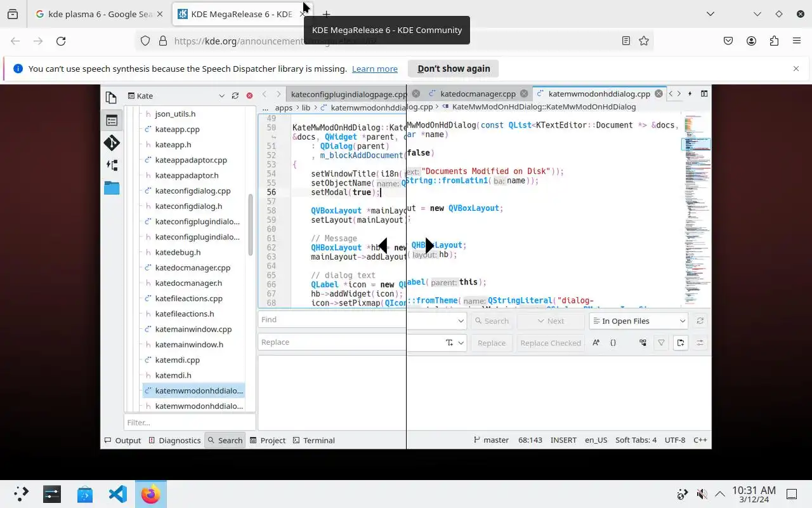Save page to Pocket
This screenshot has width=812, height=508.
tap(728, 41)
